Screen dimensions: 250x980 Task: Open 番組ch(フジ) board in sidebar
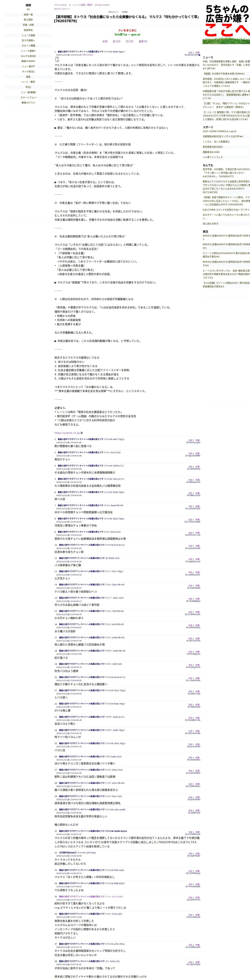pyautogui.click(x=28, y=103)
